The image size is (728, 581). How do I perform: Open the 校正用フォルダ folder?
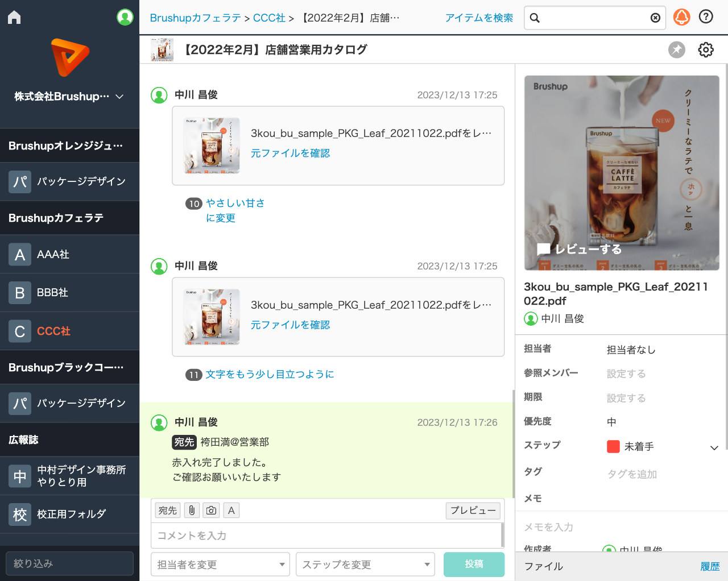tap(69, 514)
